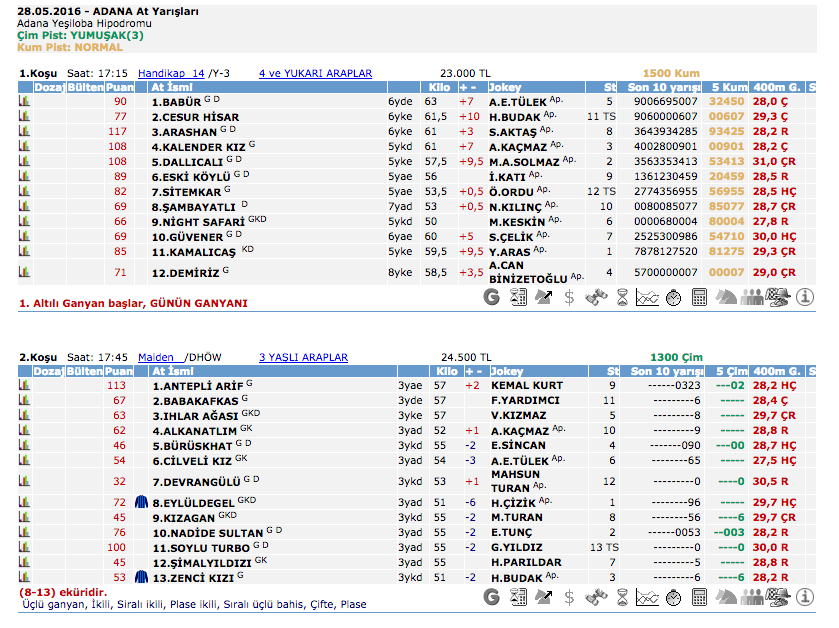Click the Jokey column header in race 2
The image size is (839, 628).
coord(505,371)
